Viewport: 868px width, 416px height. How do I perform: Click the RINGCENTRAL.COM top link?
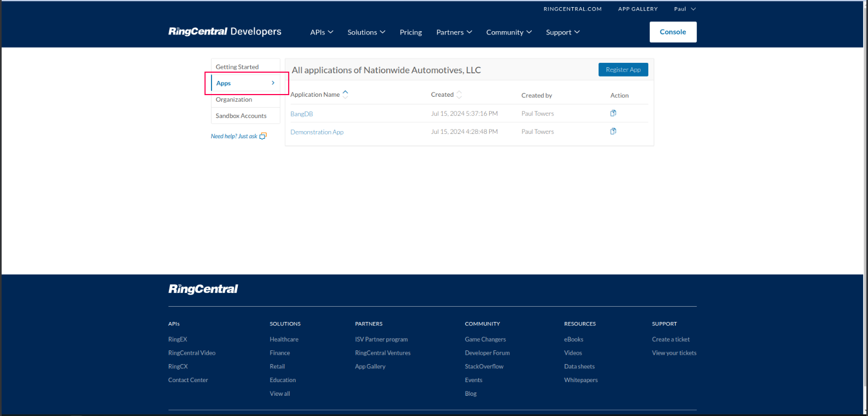pyautogui.click(x=572, y=9)
